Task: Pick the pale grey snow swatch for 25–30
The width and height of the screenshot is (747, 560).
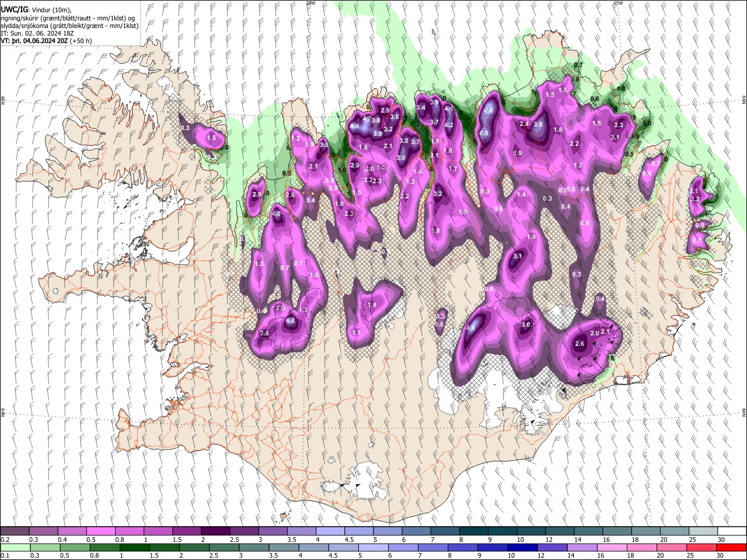Action: pos(703,531)
